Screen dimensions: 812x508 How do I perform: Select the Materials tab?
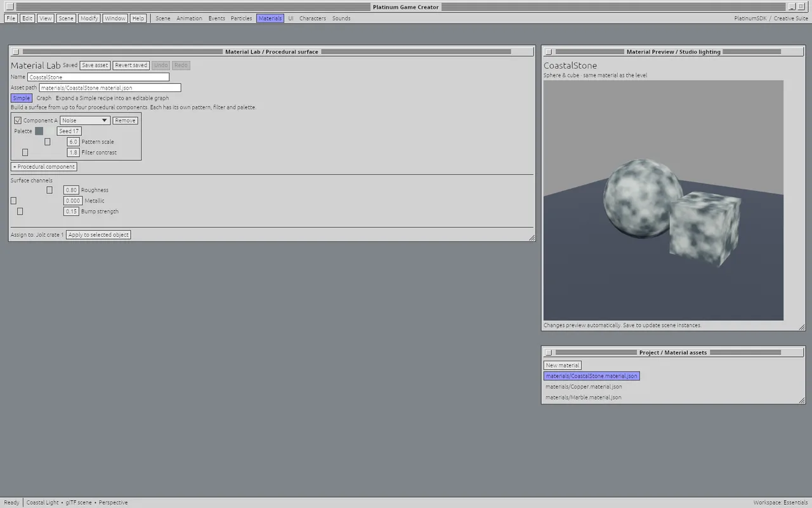(x=270, y=18)
